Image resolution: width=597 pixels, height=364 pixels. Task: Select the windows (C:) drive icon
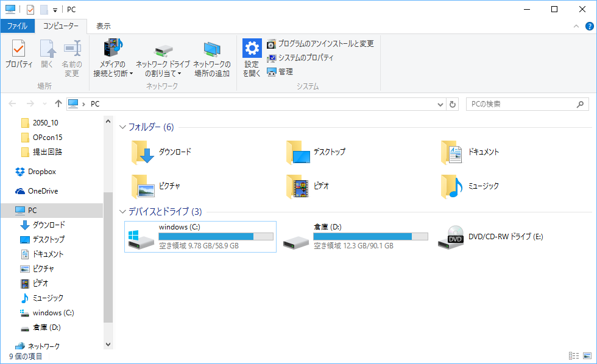(x=141, y=240)
